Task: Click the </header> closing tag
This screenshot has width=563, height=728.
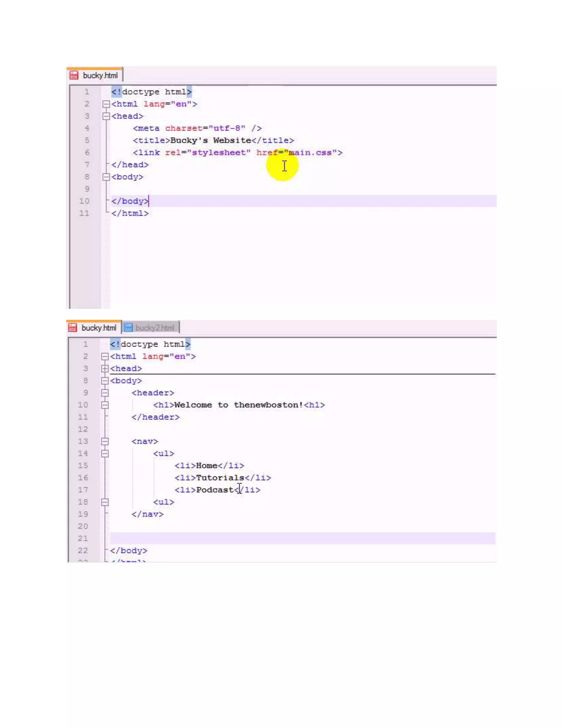Action: (x=155, y=417)
